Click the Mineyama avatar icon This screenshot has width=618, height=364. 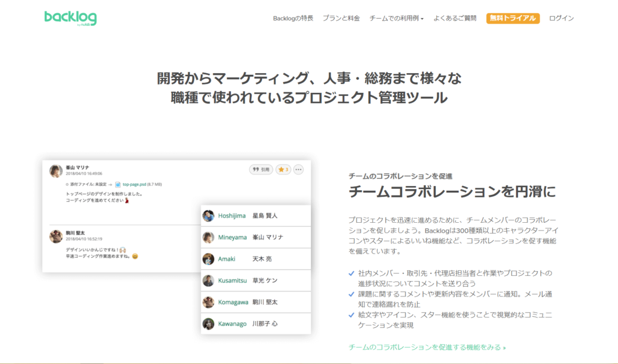(208, 237)
